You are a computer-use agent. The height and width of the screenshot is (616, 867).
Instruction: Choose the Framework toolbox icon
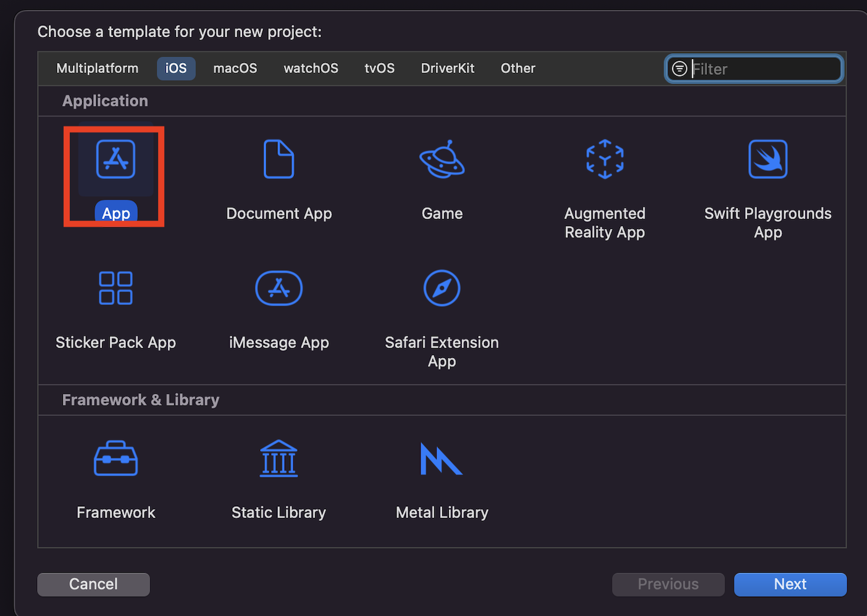pyautogui.click(x=115, y=459)
